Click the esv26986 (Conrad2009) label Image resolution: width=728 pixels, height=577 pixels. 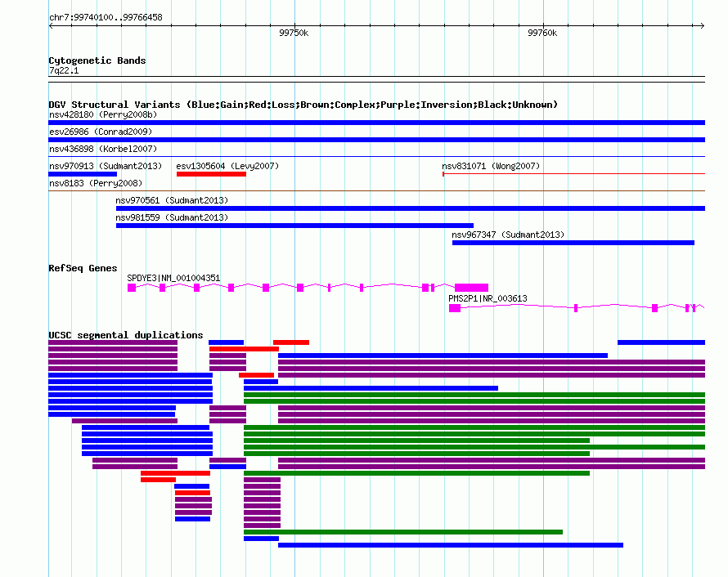coord(101,132)
